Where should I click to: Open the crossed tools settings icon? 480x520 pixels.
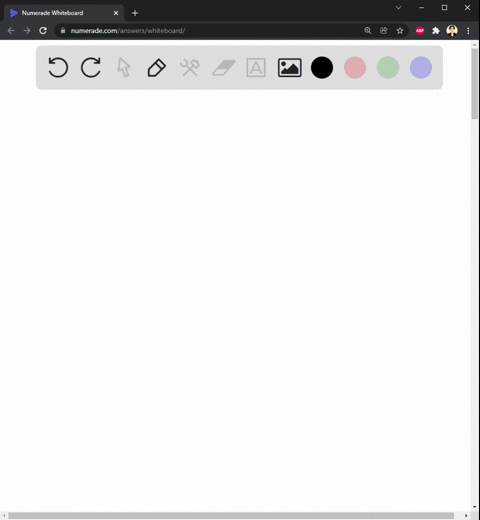pos(190,67)
